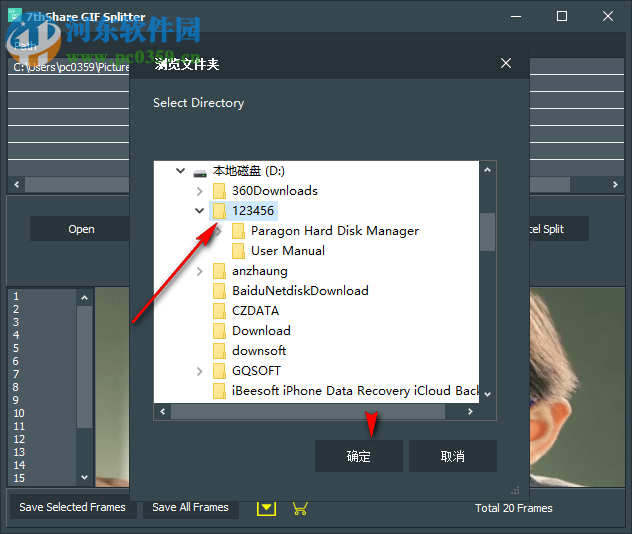Screen dimensions: 632x534
Task: Click folder tree horizontal scroll left arrow
Action: point(162,411)
